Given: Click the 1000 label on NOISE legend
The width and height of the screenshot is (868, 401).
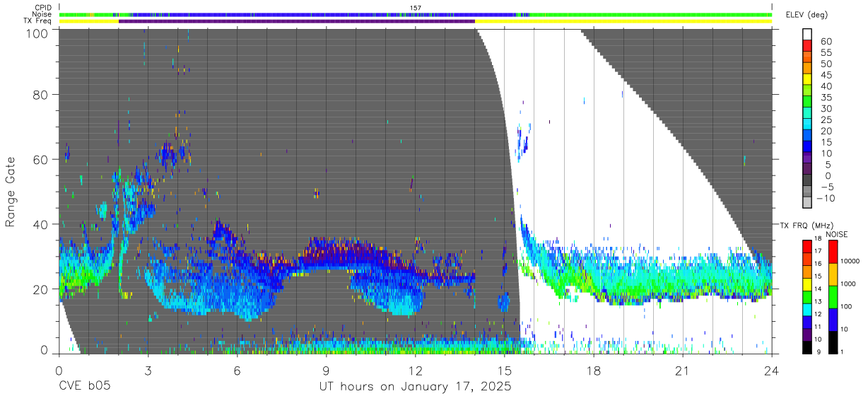Looking at the screenshot, I should coord(850,284).
